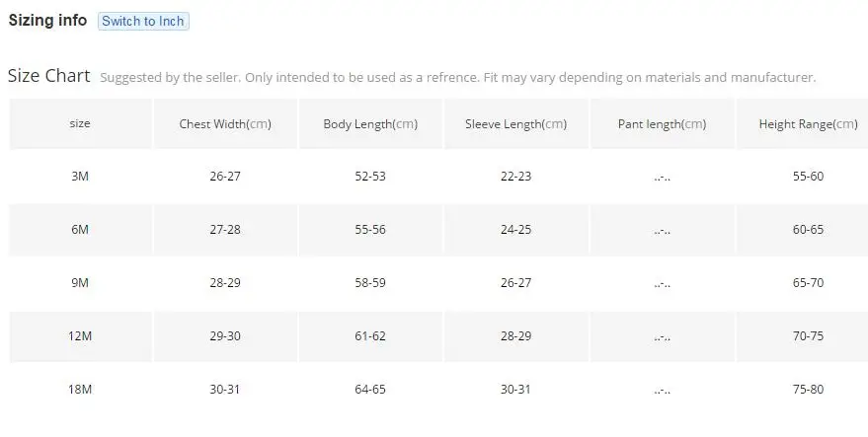Click the Body Length(cm) column header
The width and height of the screenshot is (868, 437).
(x=370, y=124)
